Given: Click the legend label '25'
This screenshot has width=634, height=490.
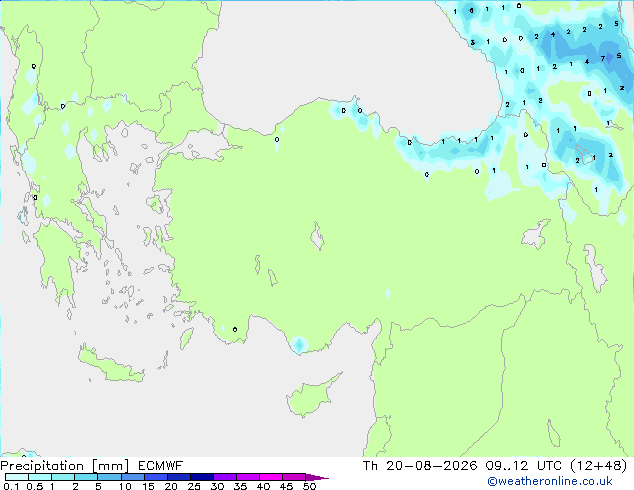Looking at the screenshot, I should [x=194, y=486].
